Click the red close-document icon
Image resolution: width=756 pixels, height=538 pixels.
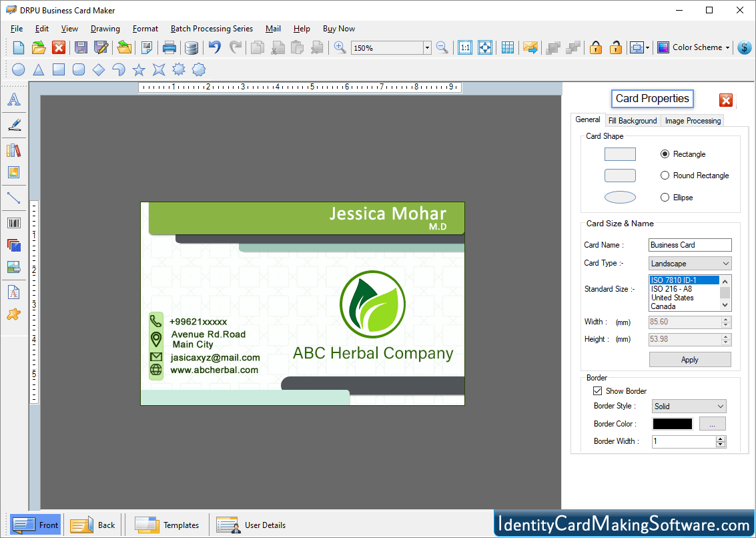pyautogui.click(x=59, y=47)
